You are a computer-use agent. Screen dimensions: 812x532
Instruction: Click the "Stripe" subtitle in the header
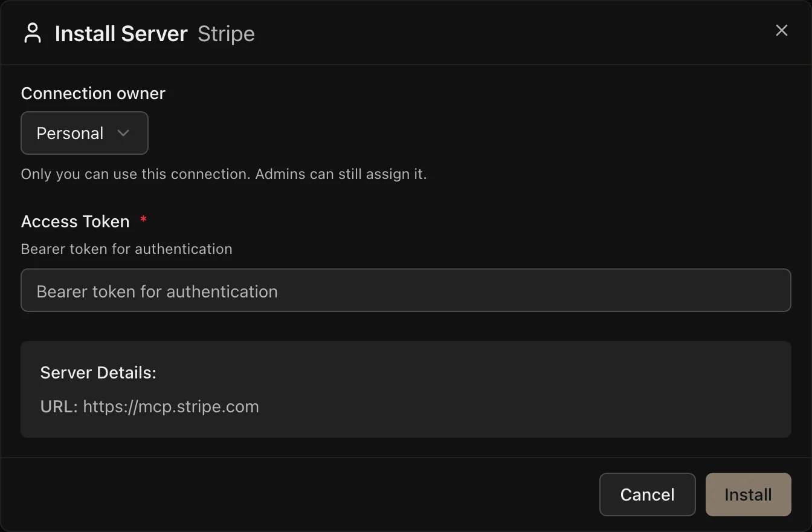[x=226, y=34]
